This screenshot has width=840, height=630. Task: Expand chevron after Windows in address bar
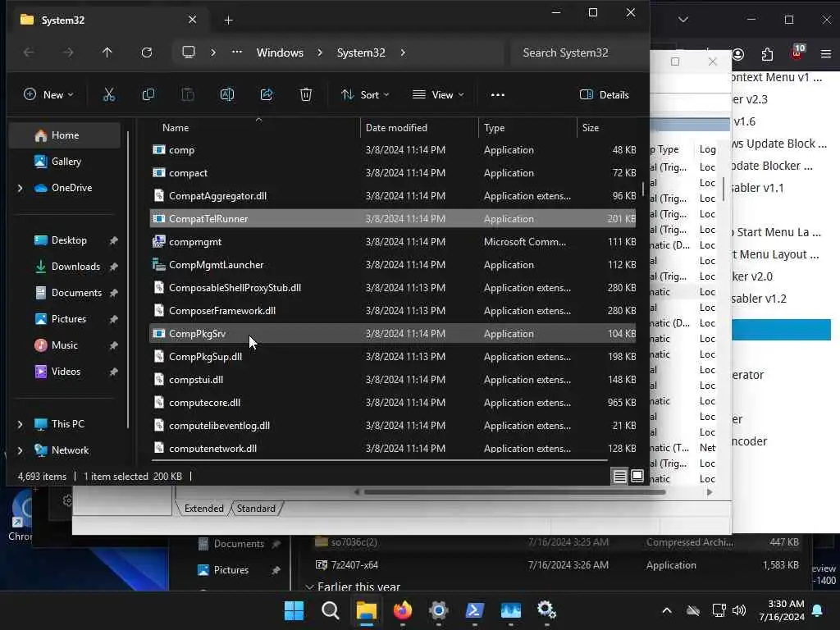[320, 52]
